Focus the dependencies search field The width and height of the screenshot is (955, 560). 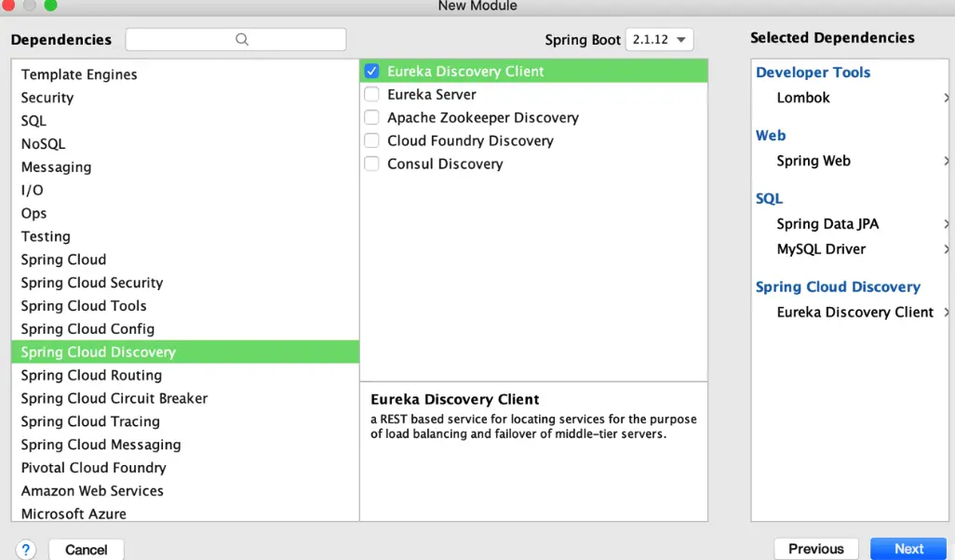click(235, 40)
